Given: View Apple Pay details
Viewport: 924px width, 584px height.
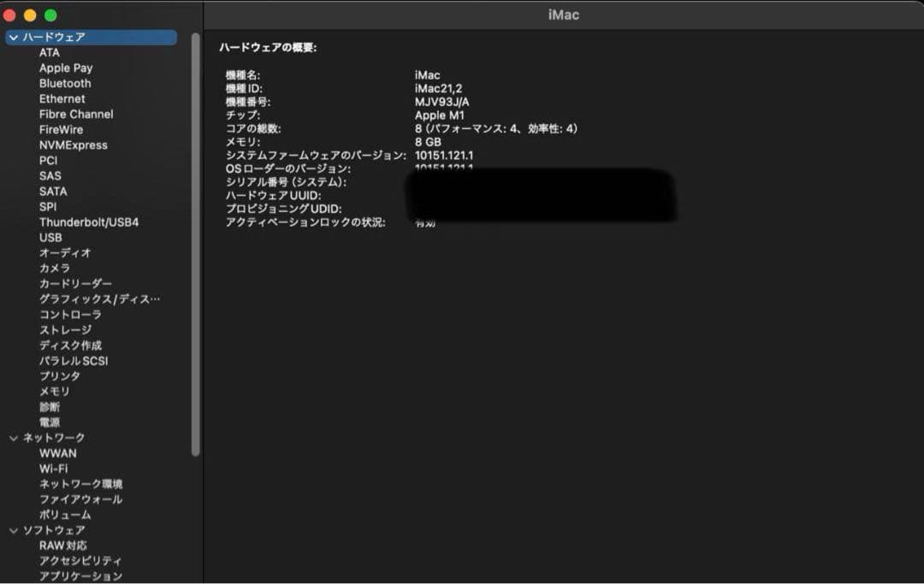Looking at the screenshot, I should [x=66, y=68].
